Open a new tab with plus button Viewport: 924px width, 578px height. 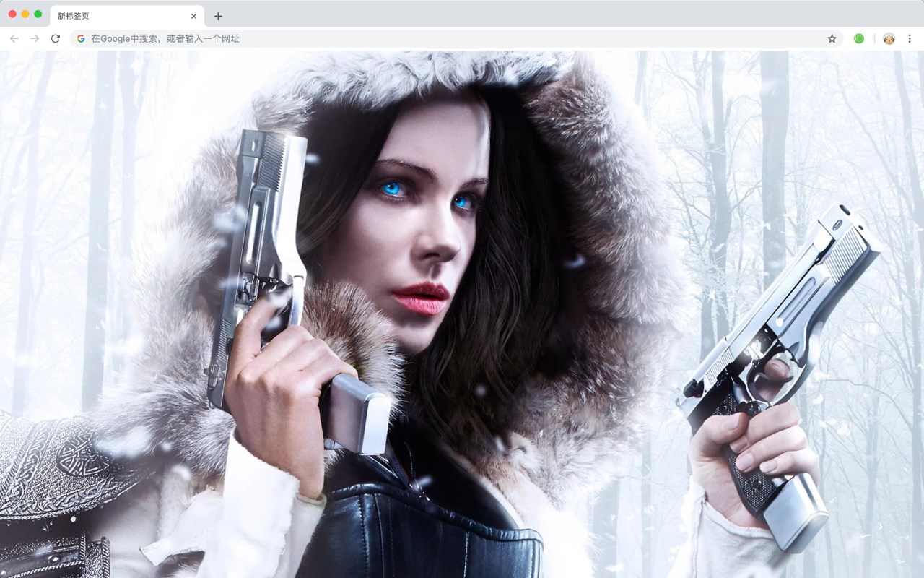pyautogui.click(x=218, y=16)
